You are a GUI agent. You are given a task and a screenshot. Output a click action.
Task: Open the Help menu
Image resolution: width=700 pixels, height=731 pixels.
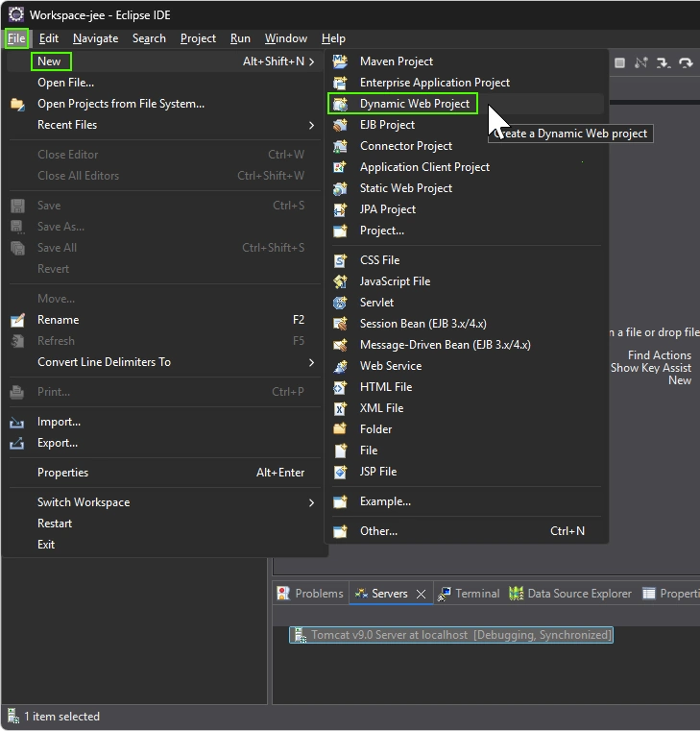[333, 38]
